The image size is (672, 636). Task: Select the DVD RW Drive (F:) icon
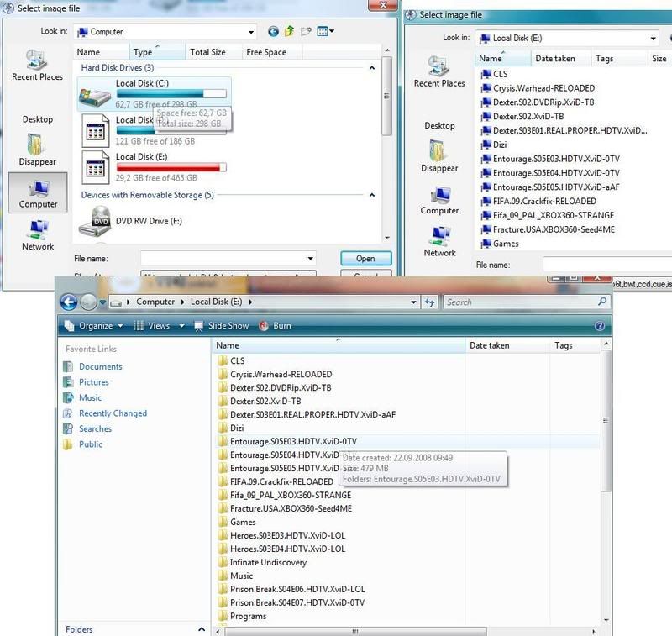[93, 222]
